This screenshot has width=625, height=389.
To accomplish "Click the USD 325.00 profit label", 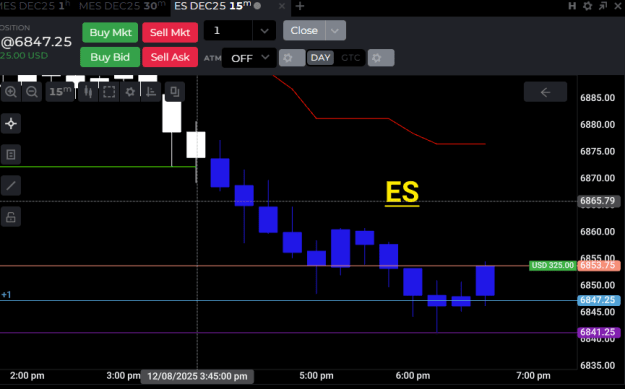I will click(x=552, y=265).
